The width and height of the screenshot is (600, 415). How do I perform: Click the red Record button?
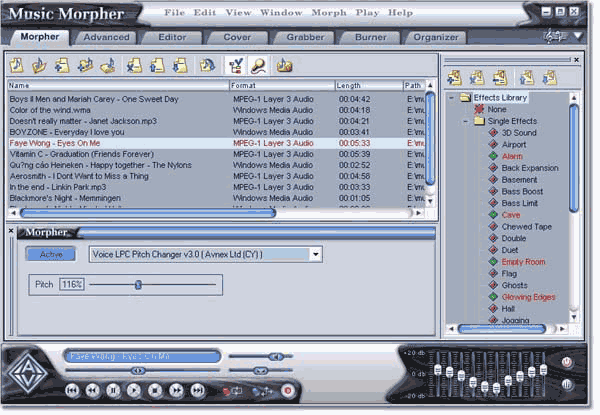[x=287, y=390]
